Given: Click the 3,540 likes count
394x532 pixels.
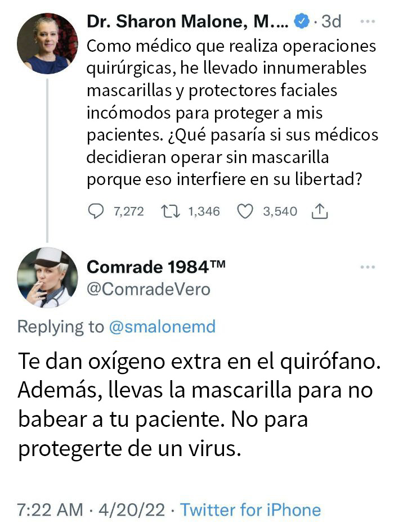Looking at the screenshot, I should (280, 211).
